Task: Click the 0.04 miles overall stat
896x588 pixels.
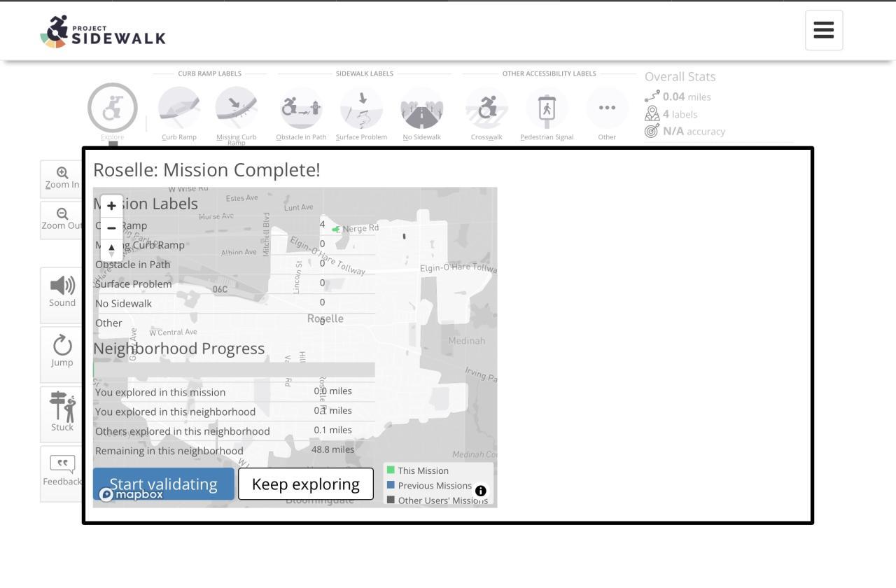Action: click(x=678, y=97)
